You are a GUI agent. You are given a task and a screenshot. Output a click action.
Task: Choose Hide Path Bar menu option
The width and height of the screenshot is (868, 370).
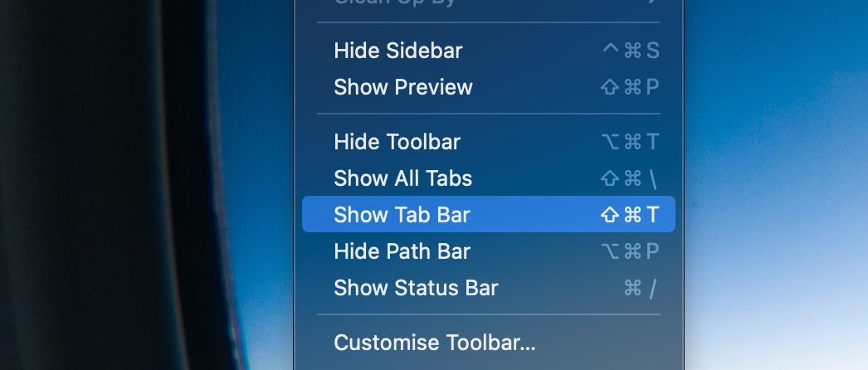coord(489,251)
